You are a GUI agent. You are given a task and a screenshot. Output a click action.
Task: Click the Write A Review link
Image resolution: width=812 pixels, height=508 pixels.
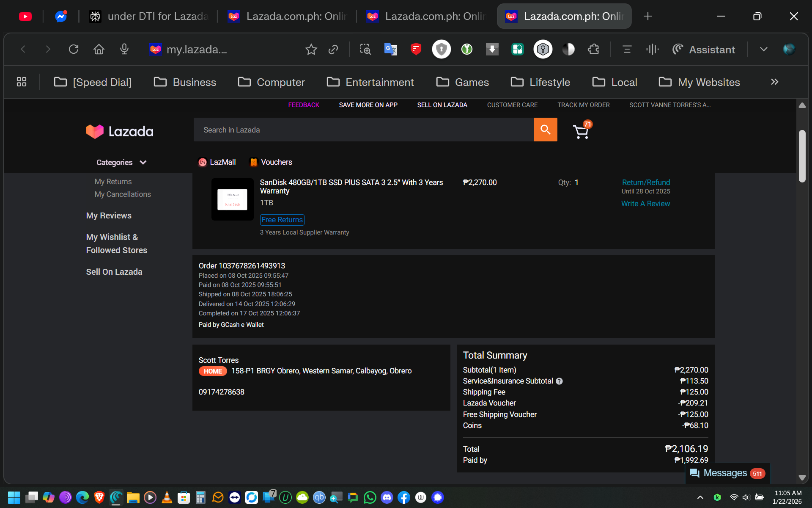click(x=645, y=204)
